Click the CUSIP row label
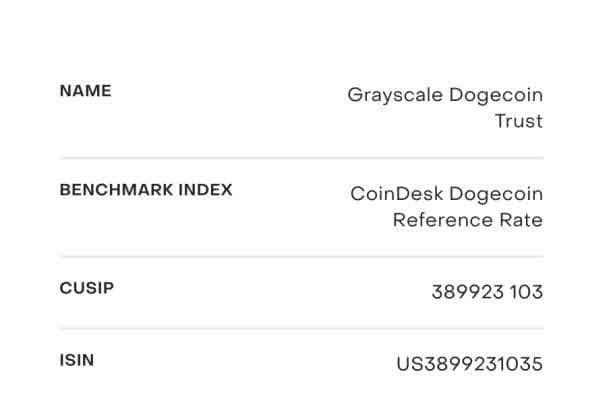Screen dimensions: 603x404 coord(86,288)
